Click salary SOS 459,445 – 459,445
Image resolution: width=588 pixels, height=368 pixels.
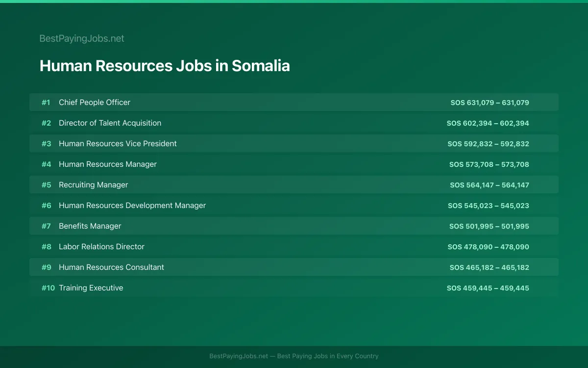pos(488,288)
